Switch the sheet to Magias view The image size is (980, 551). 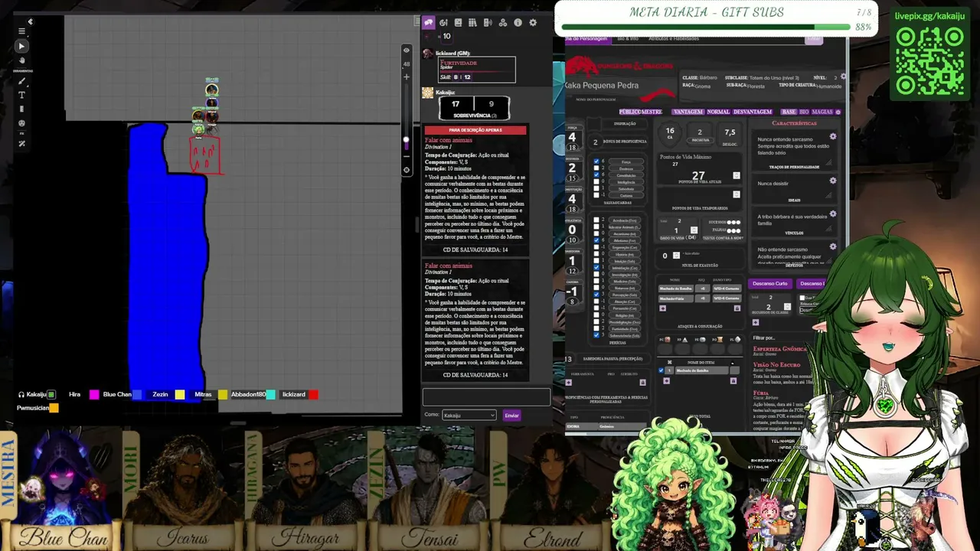[x=822, y=112]
